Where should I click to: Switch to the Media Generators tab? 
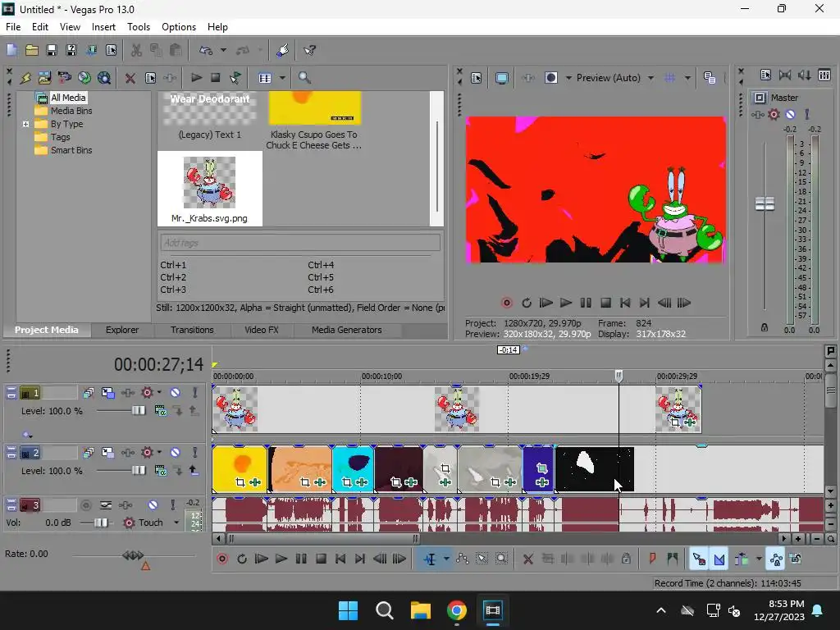click(x=347, y=330)
